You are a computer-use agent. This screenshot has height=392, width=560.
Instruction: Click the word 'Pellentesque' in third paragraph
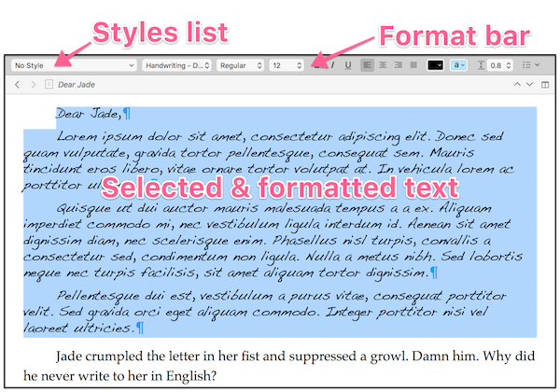(98, 296)
